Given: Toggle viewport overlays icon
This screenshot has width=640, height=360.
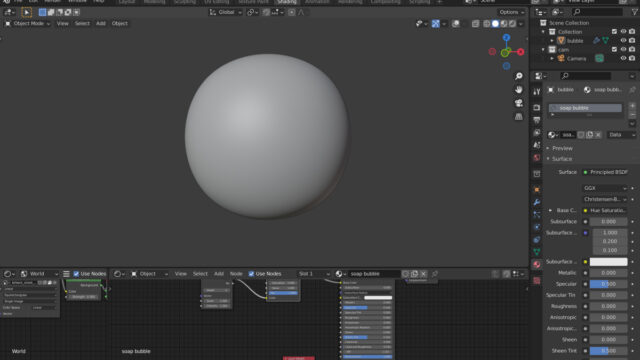Looking at the screenshot, I should click(456, 24).
